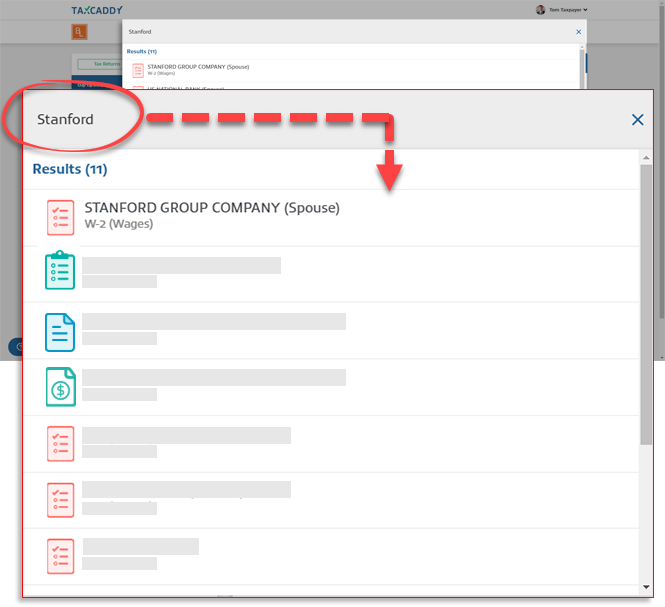Click the teal clipboard checklist result icon
This screenshot has width=665, height=607.
tap(60, 270)
